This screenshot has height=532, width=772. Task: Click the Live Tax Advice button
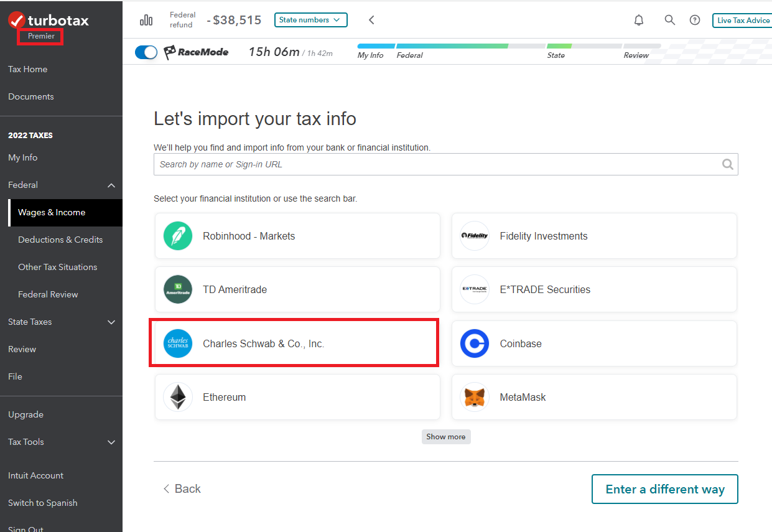click(x=743, y=21)
